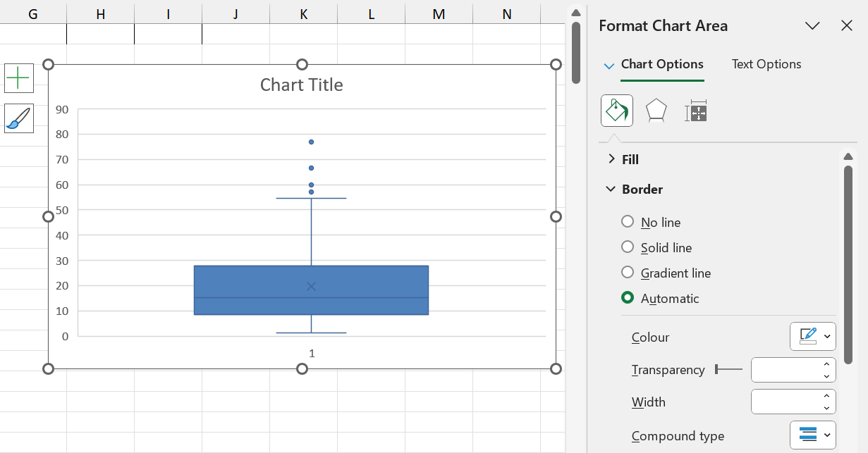Image resolution: width=868 pixels, height=453 pixels.
Task: Click the Chart Elements plus icon
Action: (x=19, y=77)
